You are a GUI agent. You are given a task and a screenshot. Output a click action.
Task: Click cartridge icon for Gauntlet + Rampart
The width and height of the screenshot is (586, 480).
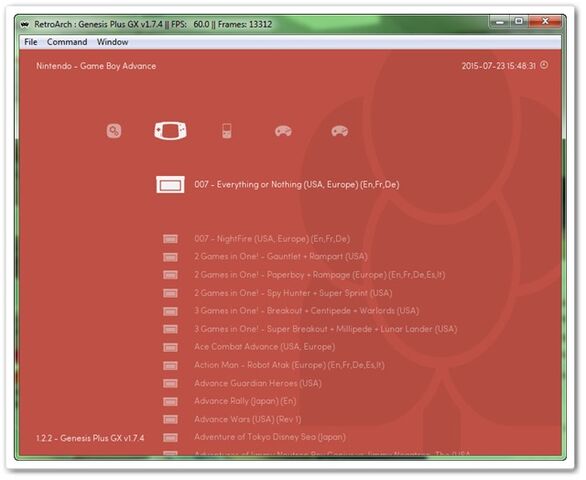coord(170,257)
